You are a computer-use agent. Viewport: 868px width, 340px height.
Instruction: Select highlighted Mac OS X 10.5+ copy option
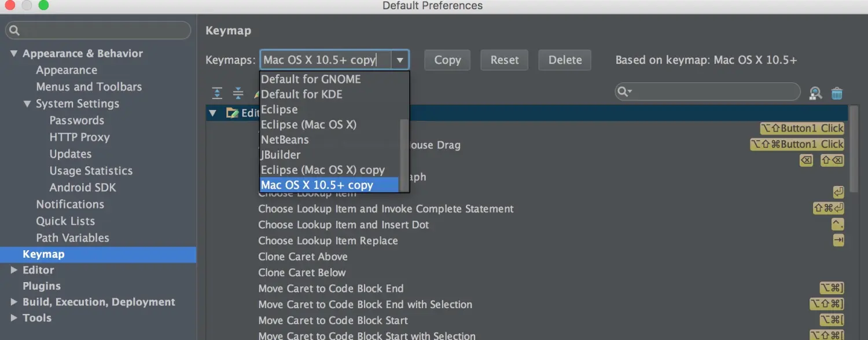(330, 185)
